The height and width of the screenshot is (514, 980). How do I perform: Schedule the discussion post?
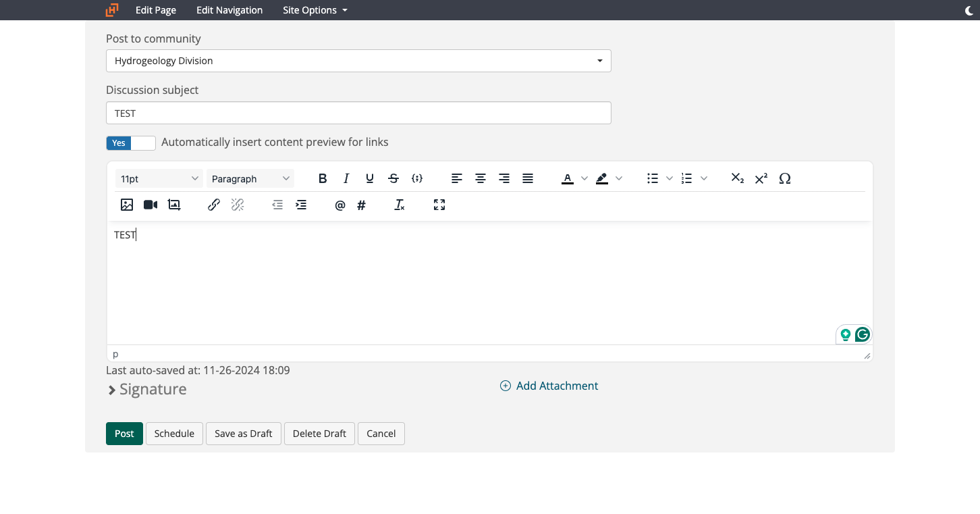point(174,434)
